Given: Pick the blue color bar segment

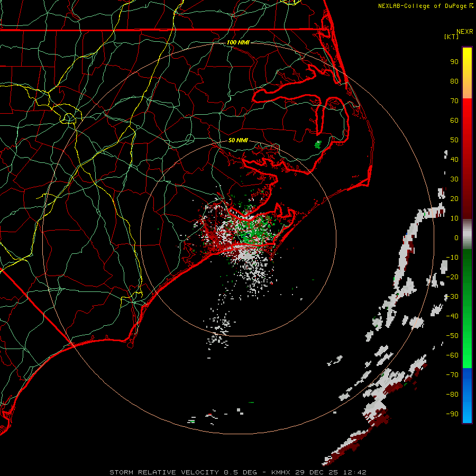Looking at the screenshot, I should pyautogui.click(x=467, y=396).
